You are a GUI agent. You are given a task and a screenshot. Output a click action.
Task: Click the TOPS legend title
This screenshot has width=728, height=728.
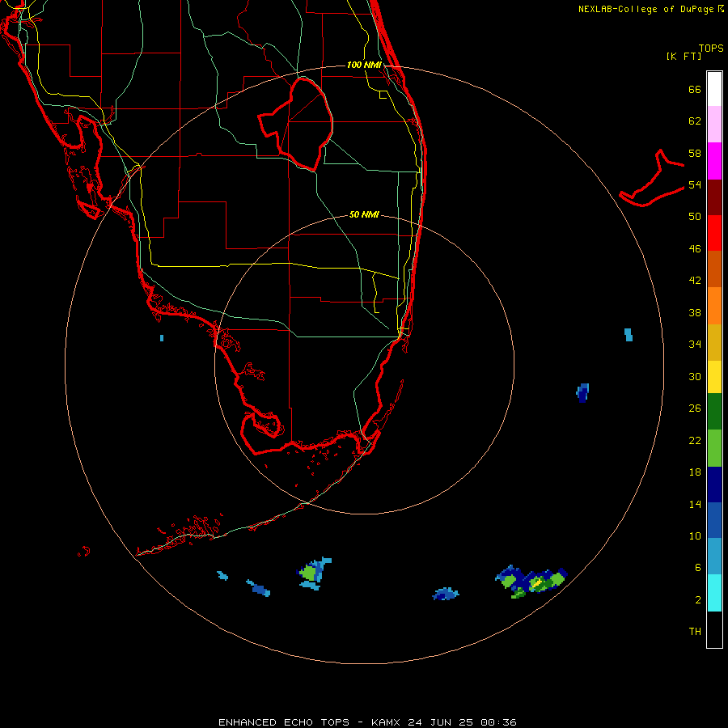711,48
